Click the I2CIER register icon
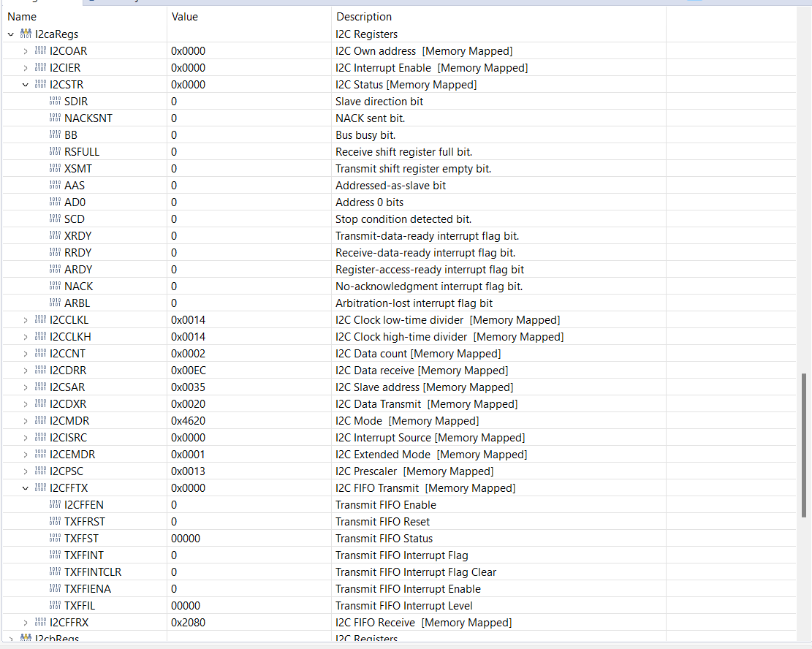Image resolution: width=812 pixels, height=649 pixels. point(40,67)
